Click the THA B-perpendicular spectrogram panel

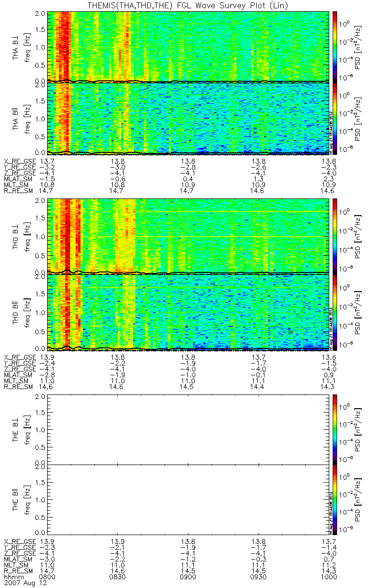pos(188,47)
